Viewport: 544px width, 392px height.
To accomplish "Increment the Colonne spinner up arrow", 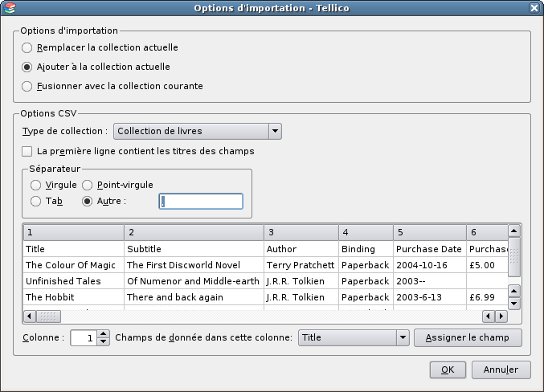I will pyautogui.click(x=103, y=333).
